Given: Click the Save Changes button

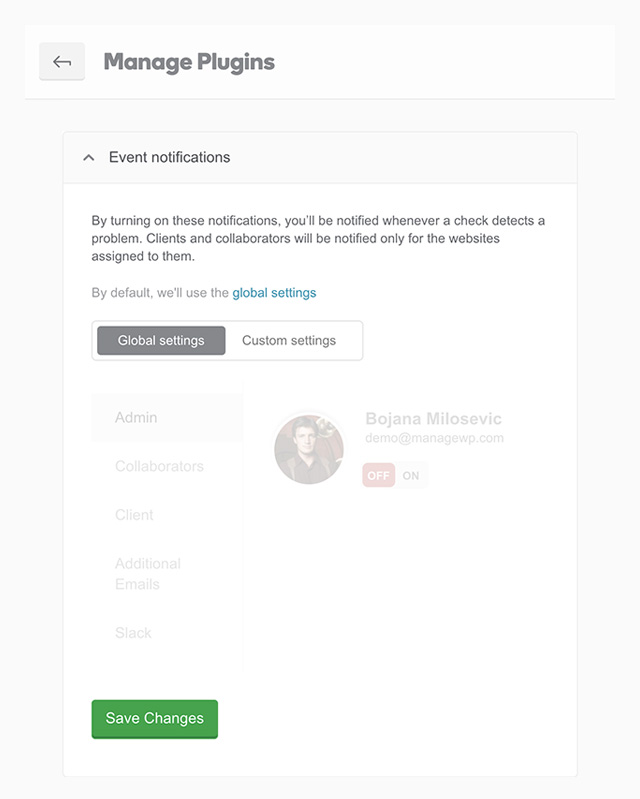Looking at the screenshot, I should point(155,718).
